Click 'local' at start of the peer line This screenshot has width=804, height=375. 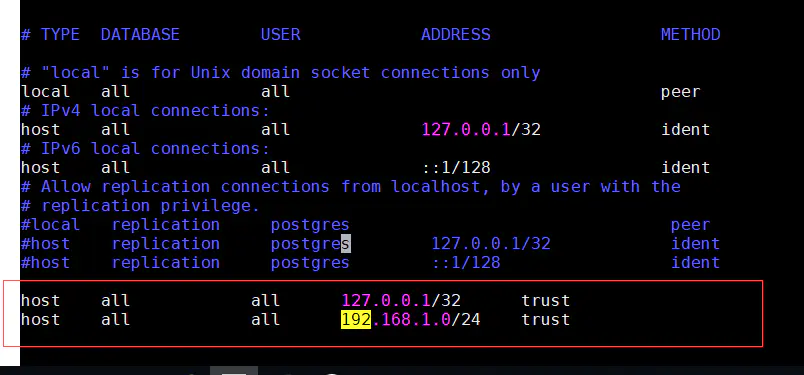tap(45, 92)
